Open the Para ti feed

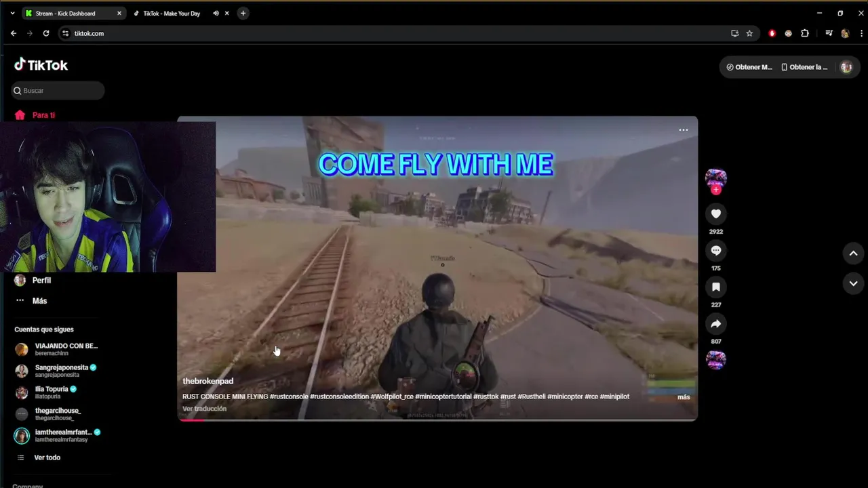(x=35, y=115)
